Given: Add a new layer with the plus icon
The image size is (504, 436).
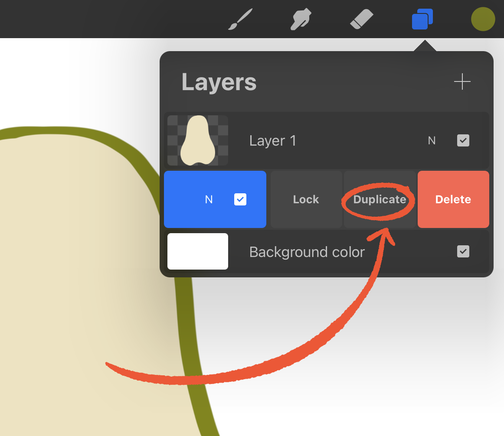Looking at the screenshot, I should 462,81.
